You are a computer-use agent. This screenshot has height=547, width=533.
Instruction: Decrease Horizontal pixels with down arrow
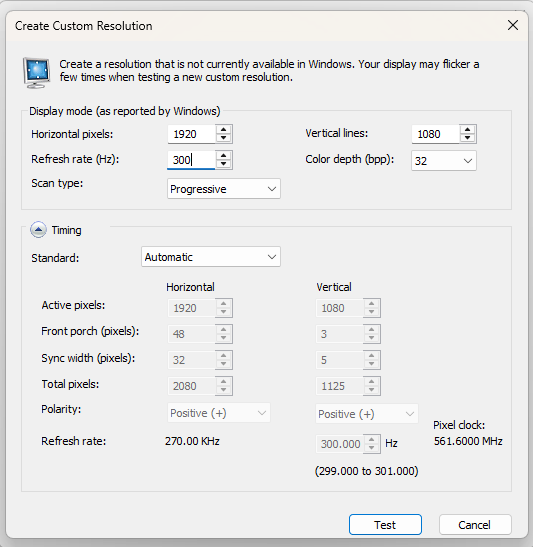click(x=224, y=138)
